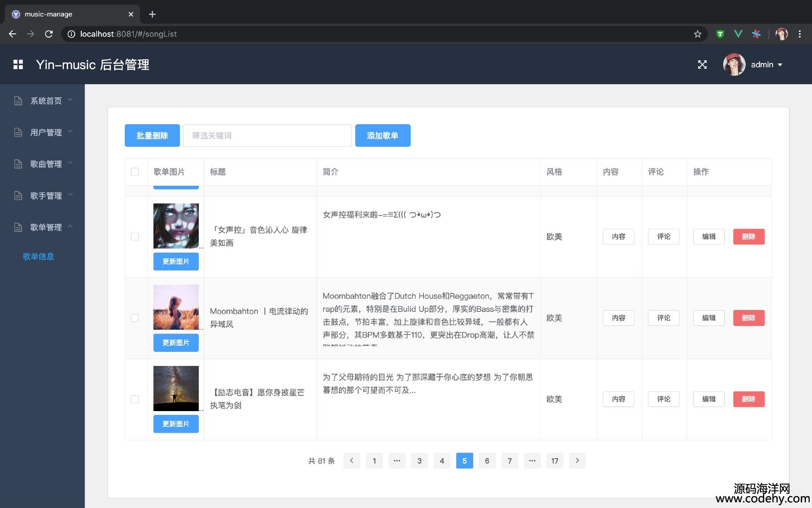
Task: Check the 女声控 playlist row checkbox
Action: pyautogui.click(x=135, y=237)
